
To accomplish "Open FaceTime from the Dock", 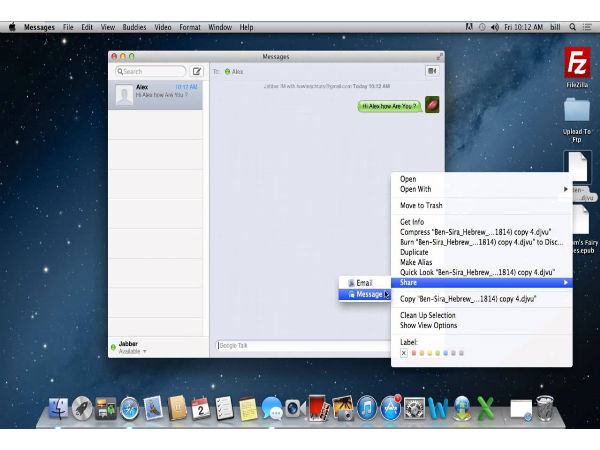I will (295, 408).
